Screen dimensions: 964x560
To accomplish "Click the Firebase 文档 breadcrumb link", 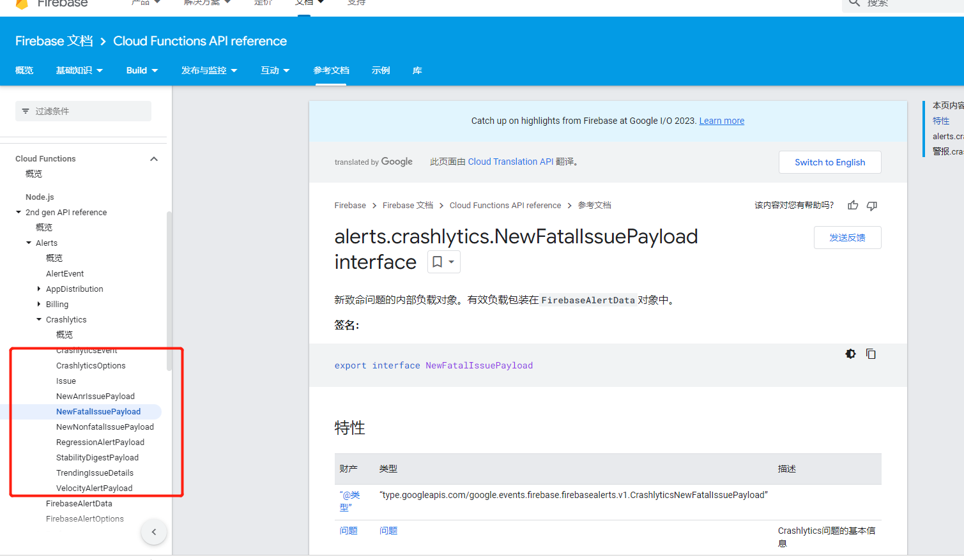I will [408, 205].
